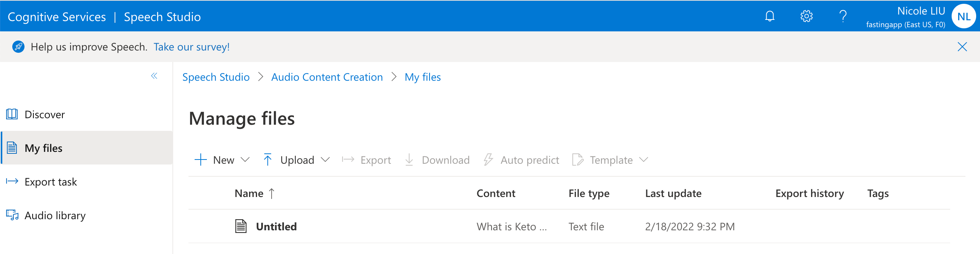Screen dimensions: 980x254
Task: Click the Name sort arrow
Action: pyautogui.click(x=272, y=193)
